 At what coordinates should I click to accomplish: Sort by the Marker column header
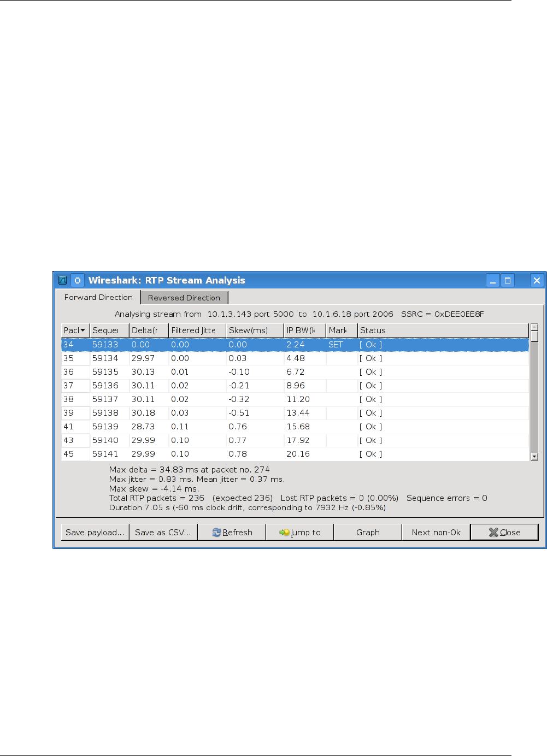(x=342, y=330)
